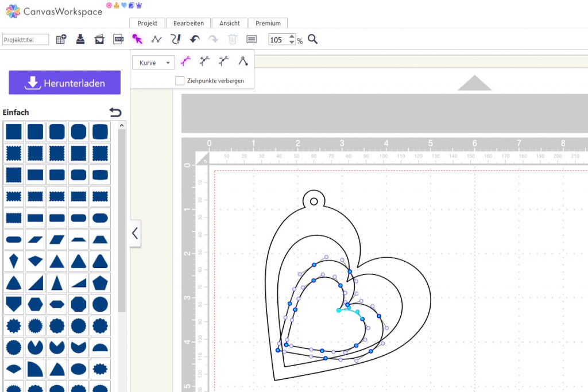588x392 pixels.
Task: Click the Projekttitel input field
Action: tap(26, 40)
